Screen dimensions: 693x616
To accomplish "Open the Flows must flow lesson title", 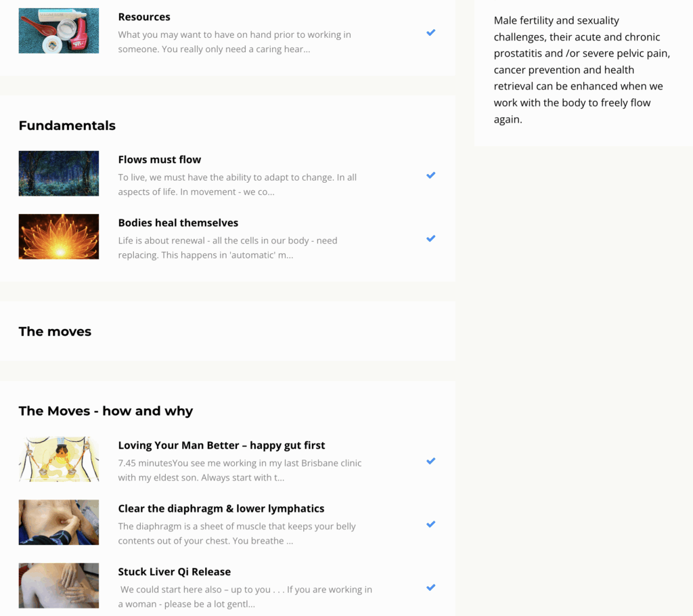I will coord(160,160).
